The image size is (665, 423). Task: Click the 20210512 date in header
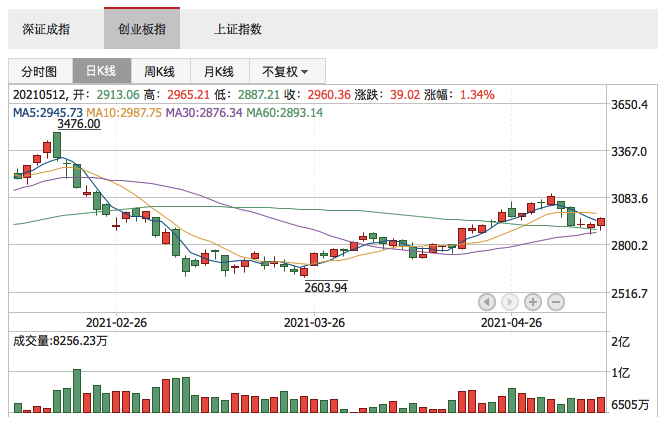[40, 95]
